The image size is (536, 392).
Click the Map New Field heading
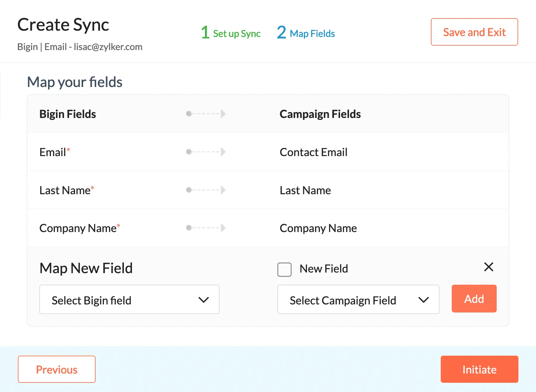click(x=86, y=268)
